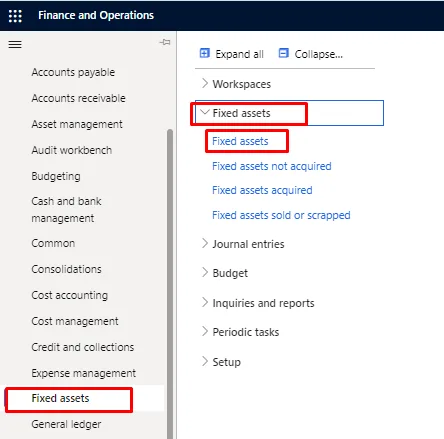Open the app launcher grid icon
The width and height of the screenshot is (444, 439).
(15, 16)
